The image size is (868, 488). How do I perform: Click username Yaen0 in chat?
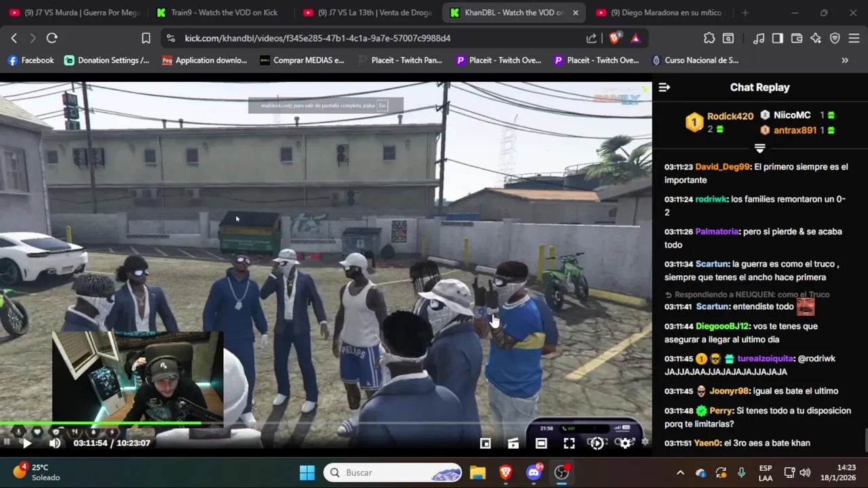(707, 443)
